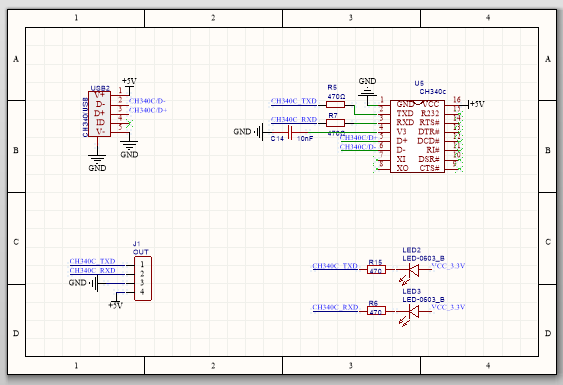Click the CH340c comment text above the chip

[433, 92]
